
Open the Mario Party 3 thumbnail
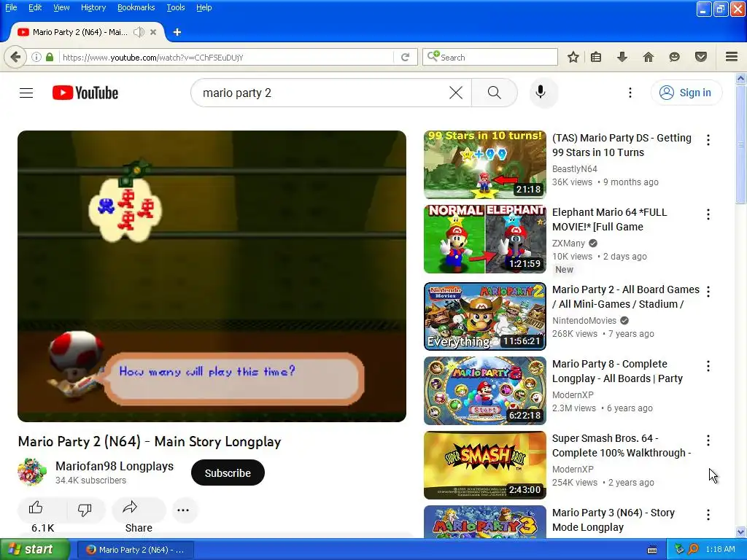[485, 522]
